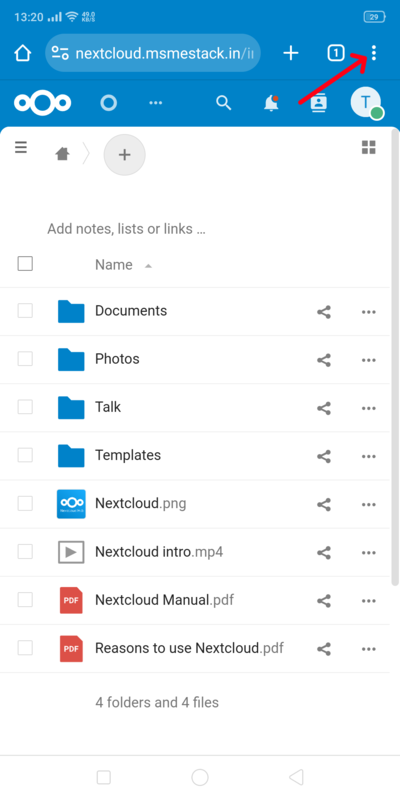Open the Nextcloud search magnifier
400x800 pixels.
[x=223, y=103]
